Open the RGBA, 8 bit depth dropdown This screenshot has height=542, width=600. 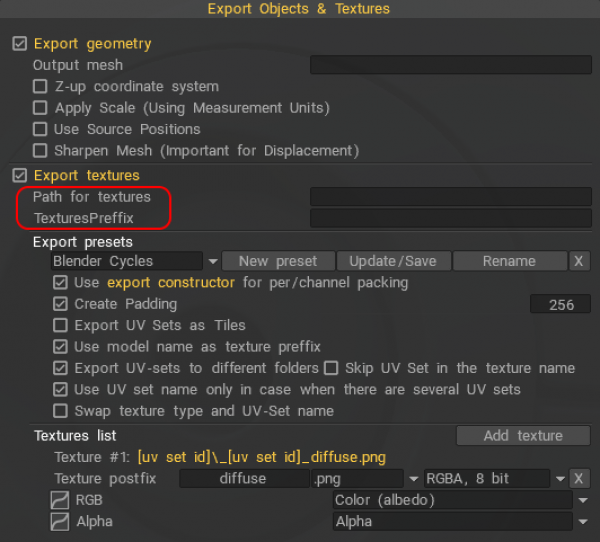pos(560,479)
